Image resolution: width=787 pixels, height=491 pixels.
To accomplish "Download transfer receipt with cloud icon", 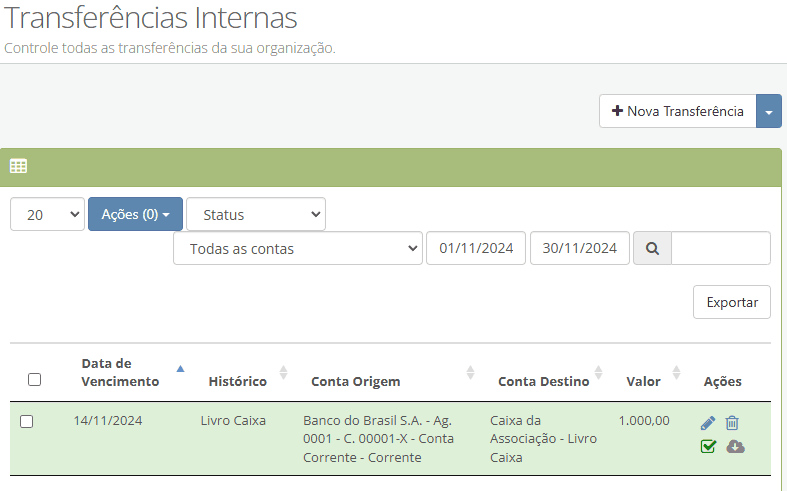I will 735,446.
